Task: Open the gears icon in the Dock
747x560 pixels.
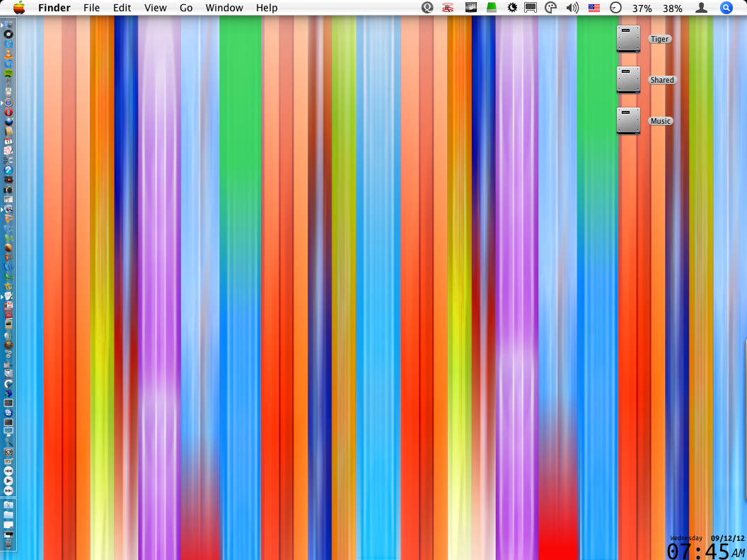Action: [8, 354]
